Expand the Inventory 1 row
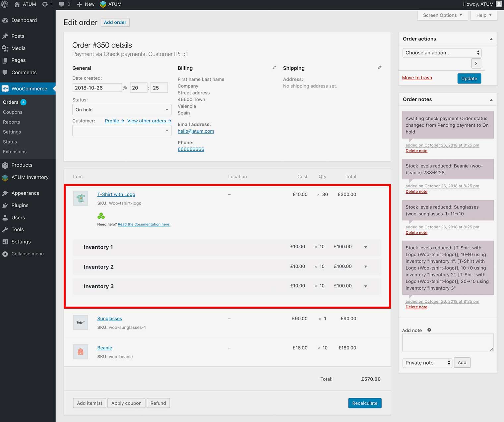This screenshot has width=504, height=422. coord(365,247)
